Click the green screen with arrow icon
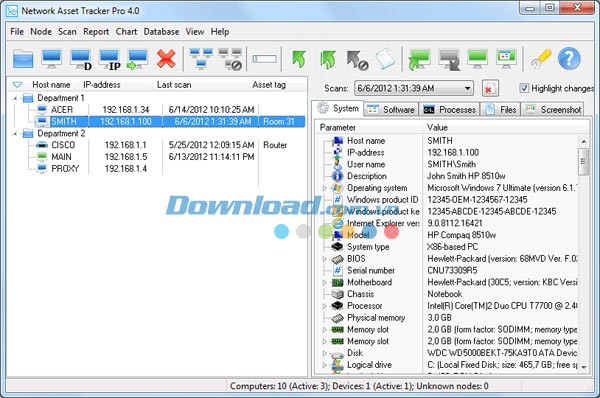This screenshot has width=600, height=398. 419,59
